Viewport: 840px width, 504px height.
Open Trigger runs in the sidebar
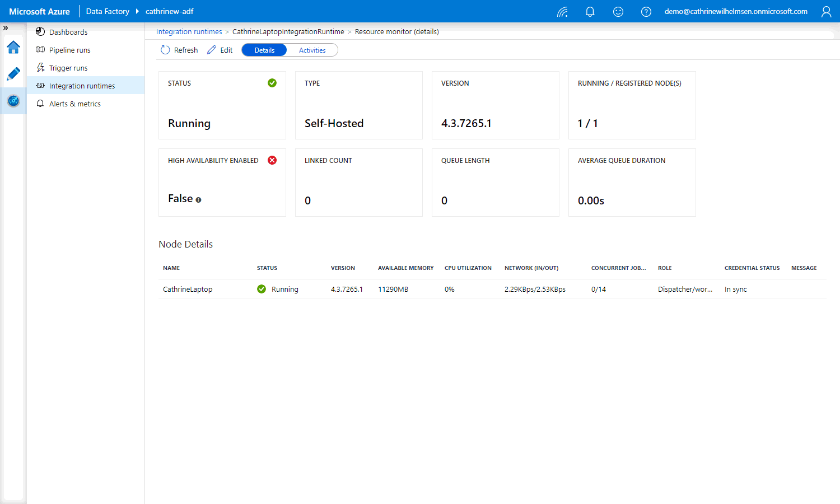[68, 68]
